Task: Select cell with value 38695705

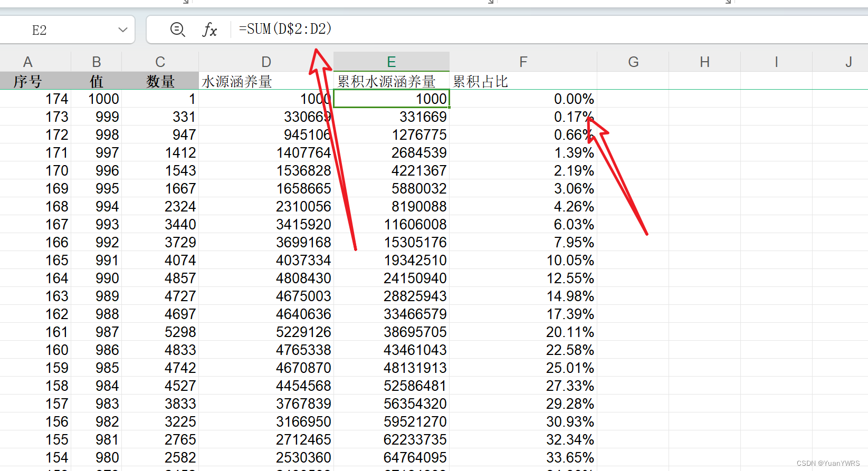Action: click(x=392, y=332)
